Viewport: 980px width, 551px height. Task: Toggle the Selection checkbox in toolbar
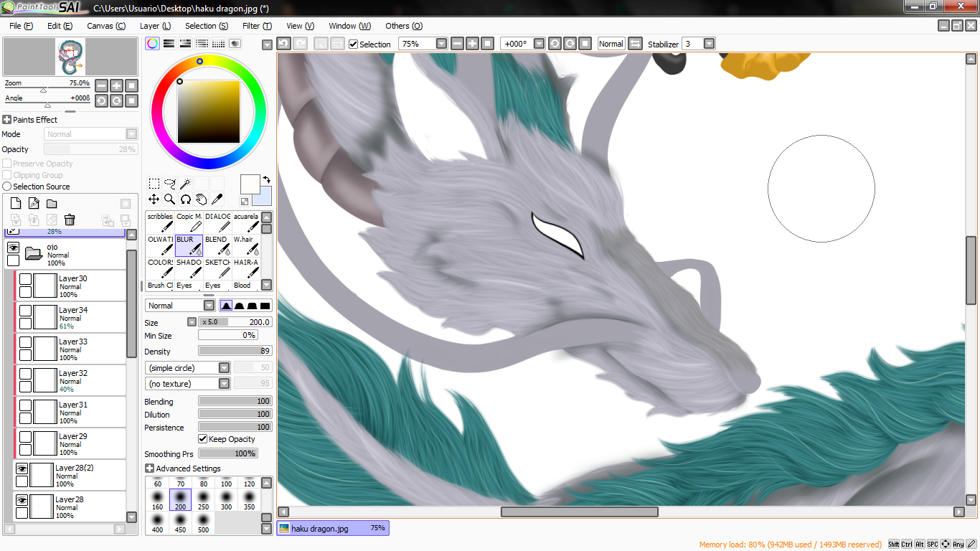click(353, 44)
